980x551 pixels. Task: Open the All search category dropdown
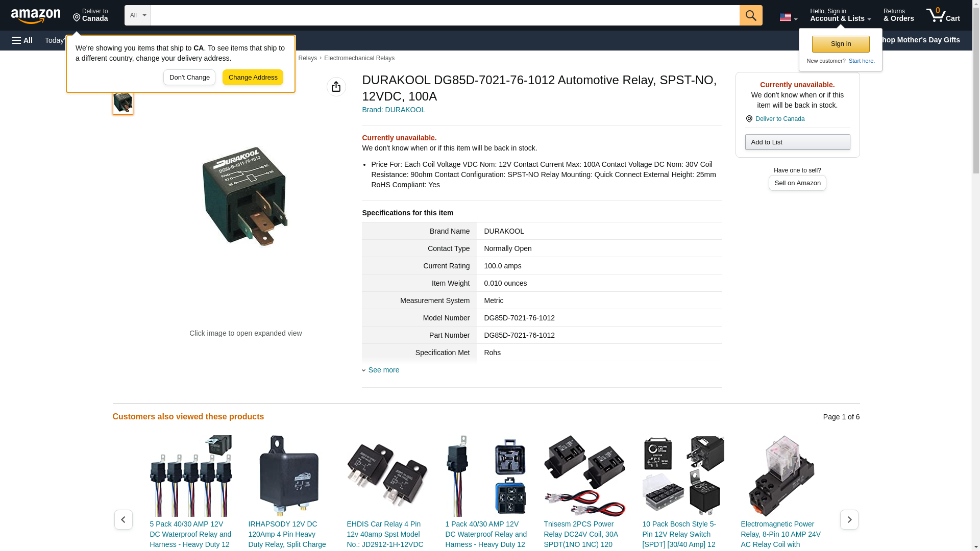[x=137, y=15]
